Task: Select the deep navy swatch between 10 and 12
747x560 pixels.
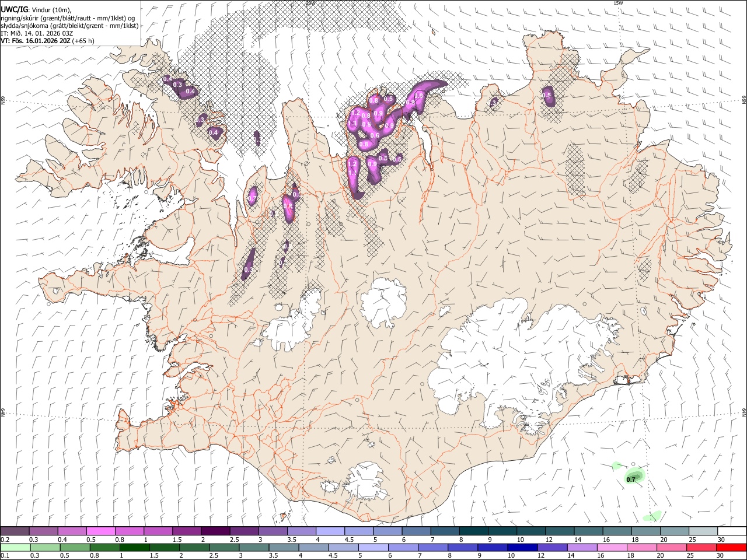Action: [x=521, y=547]
